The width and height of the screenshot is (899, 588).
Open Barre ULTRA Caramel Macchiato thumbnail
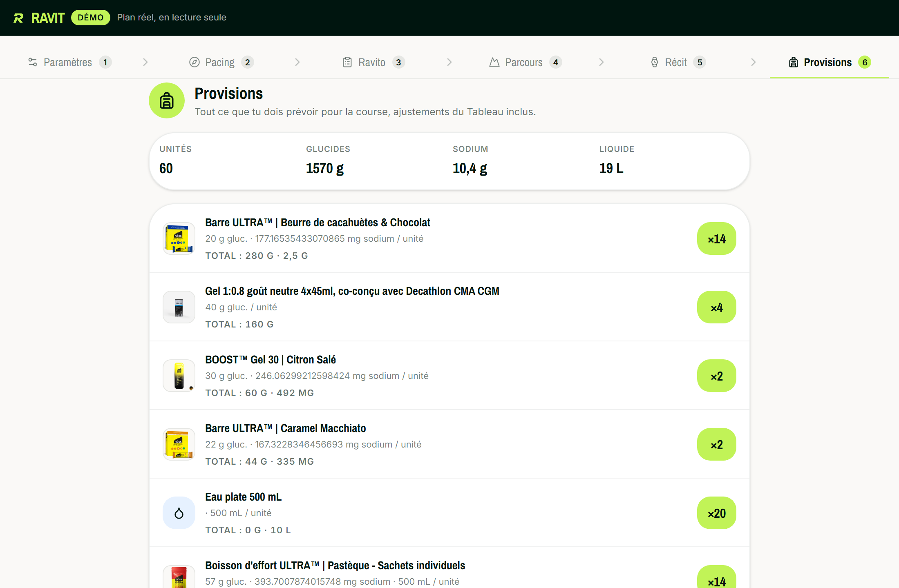point(179,444)
